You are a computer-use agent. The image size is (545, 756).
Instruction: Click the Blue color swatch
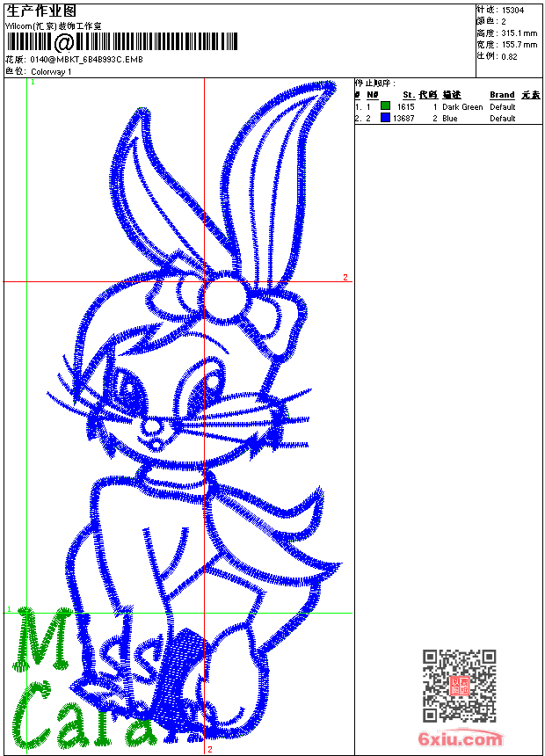(385, 118)
